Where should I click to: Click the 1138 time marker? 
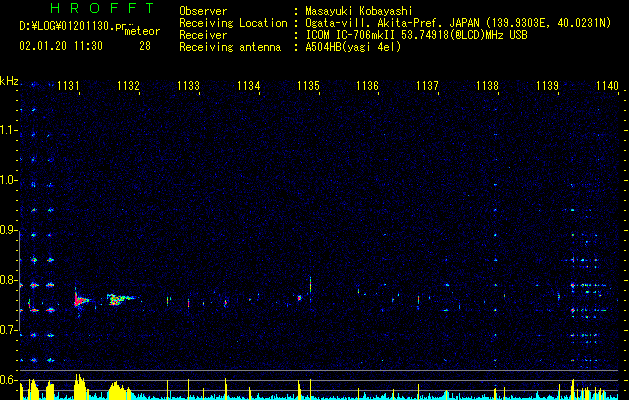pos(487,86)
